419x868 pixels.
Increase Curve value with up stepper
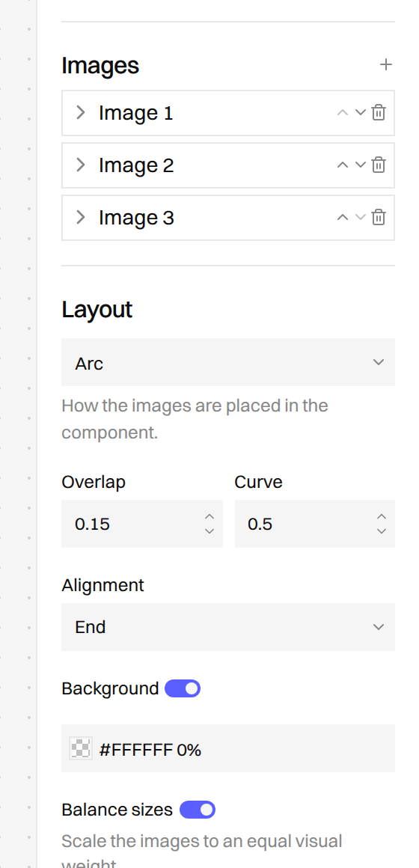pyautogui.click(x=382, y=516)
